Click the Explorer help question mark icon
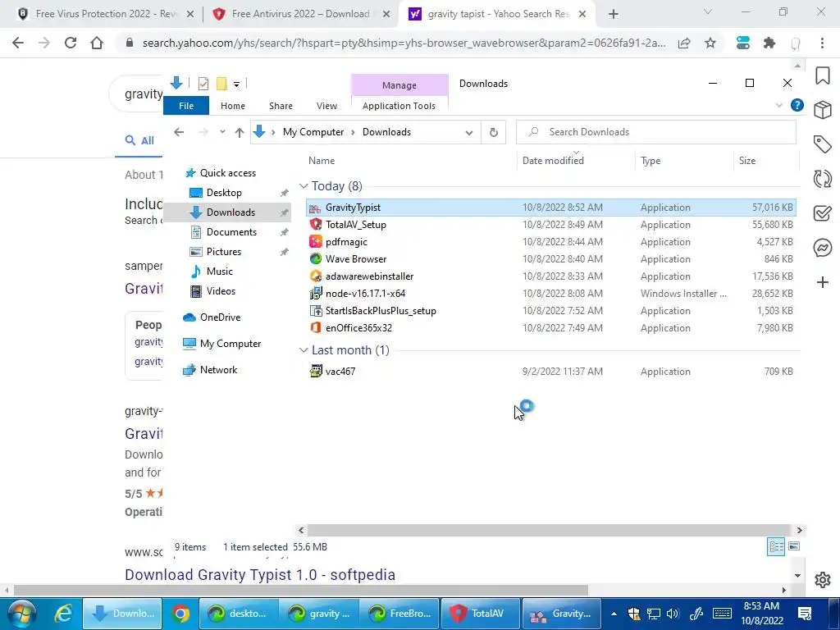840x630 pixels. pyautogui.click(x=797, y=105)
